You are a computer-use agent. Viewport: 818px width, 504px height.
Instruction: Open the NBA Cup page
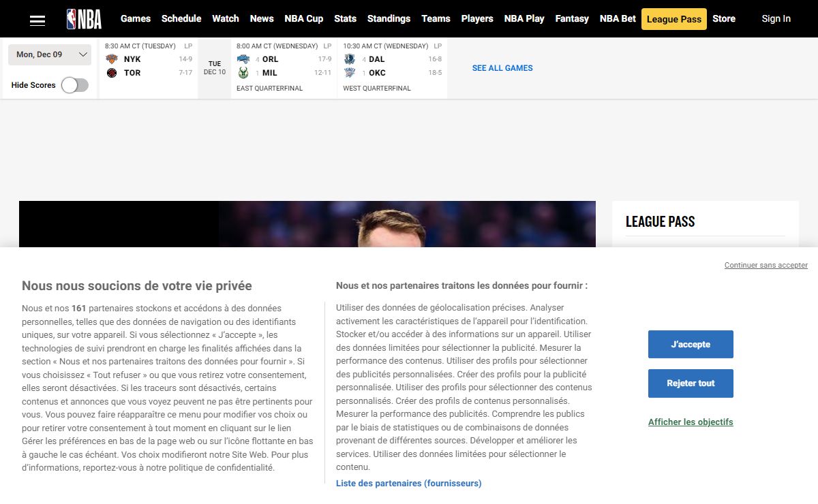[304, 18]
